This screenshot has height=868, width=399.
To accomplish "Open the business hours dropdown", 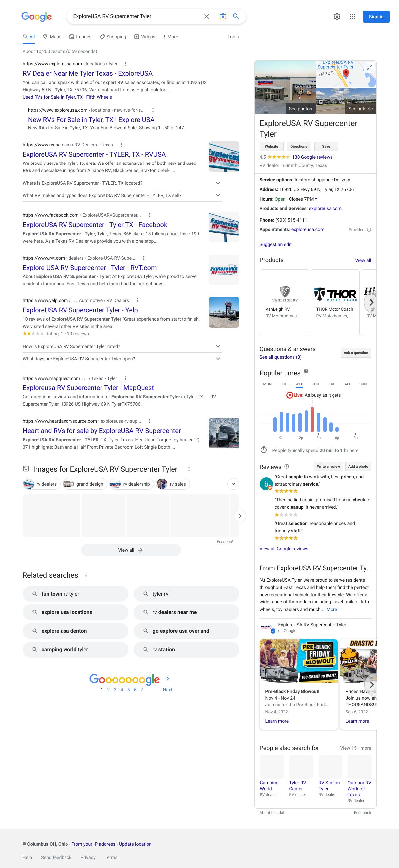I will (x=316, y=199).
